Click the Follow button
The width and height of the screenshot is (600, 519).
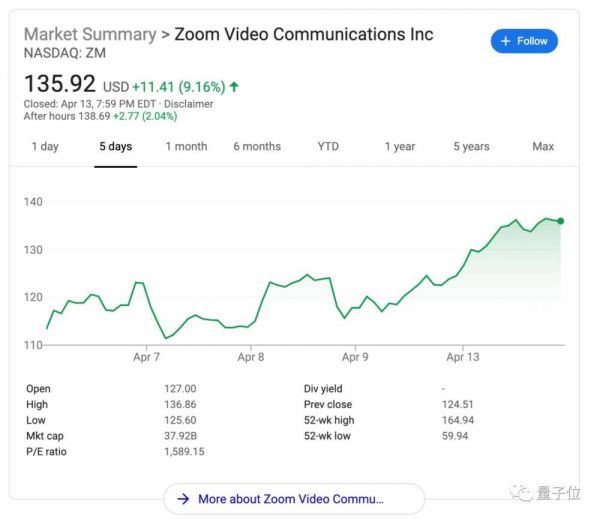(x=524, y=41)
